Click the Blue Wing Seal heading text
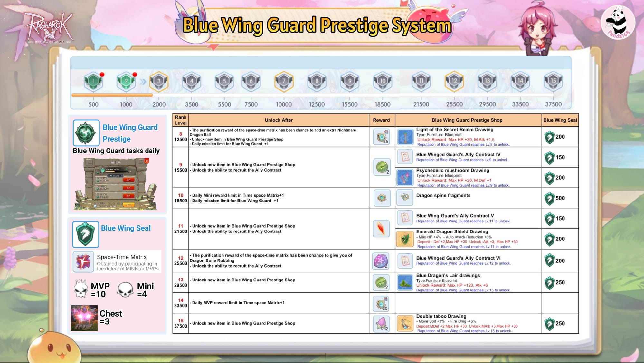Image resolution: width=644 pixels, height=363 pixels. point(126,228)
